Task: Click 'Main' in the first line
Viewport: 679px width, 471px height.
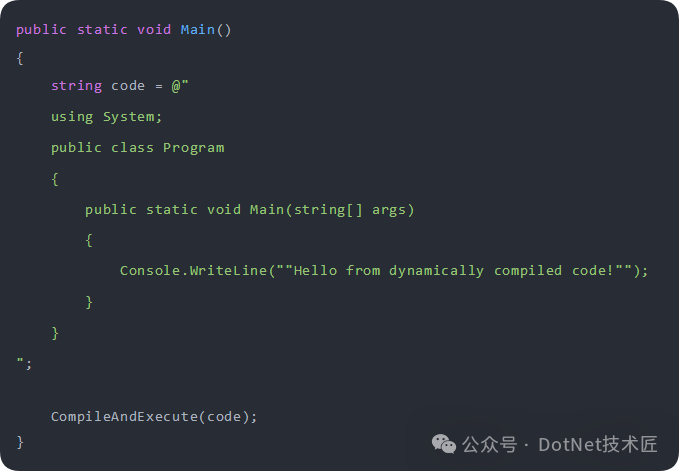Action: click(x=197, y=29)
